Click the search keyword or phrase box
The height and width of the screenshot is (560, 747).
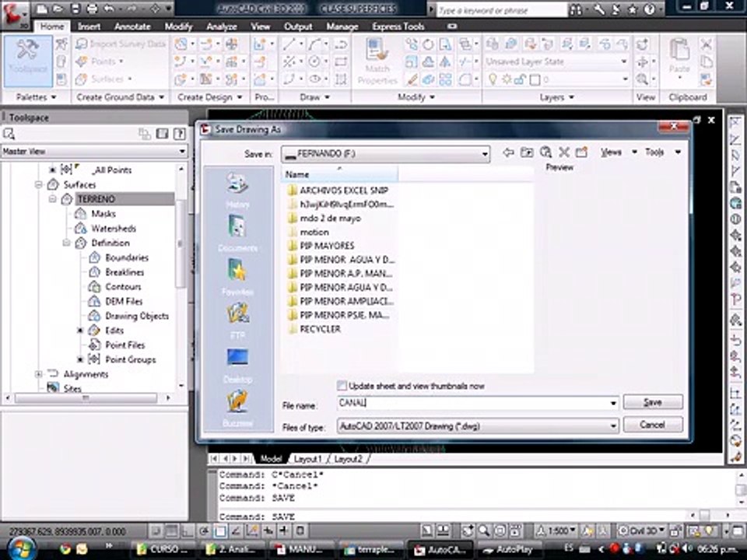502,9
